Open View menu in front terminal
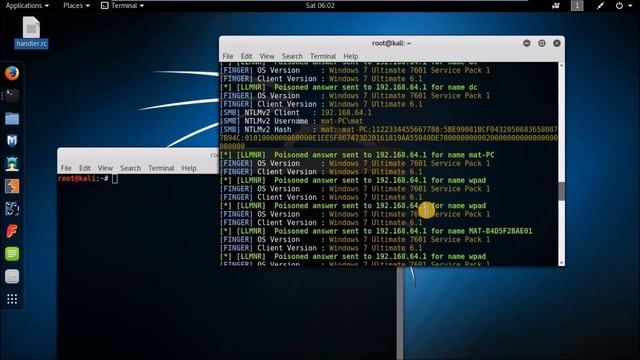The height and width of the screenshot is (360, 640). [x=267, y=56]
